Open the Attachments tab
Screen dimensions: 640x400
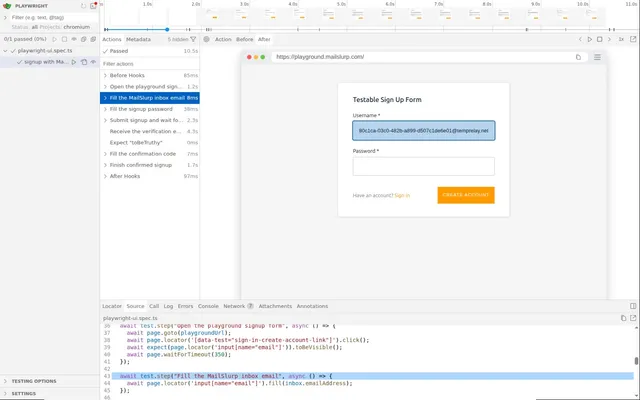point(275,306)
